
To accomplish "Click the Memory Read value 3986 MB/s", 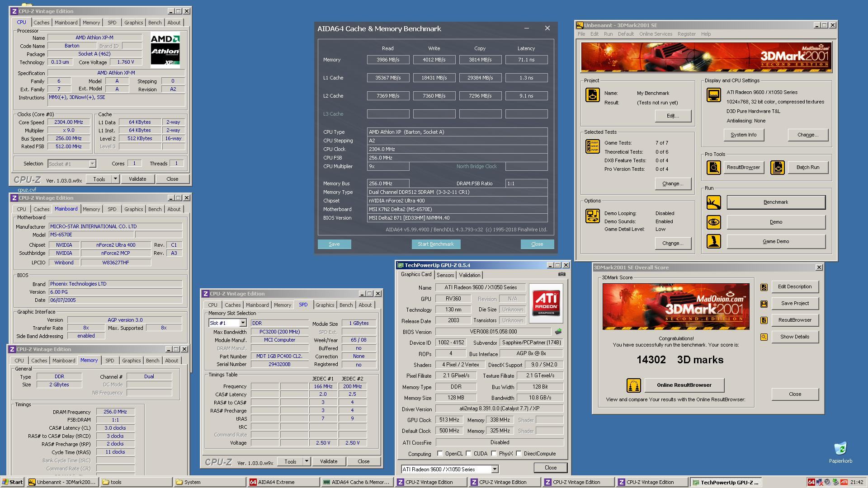I will pyautogui.click(x=388, y=60).
